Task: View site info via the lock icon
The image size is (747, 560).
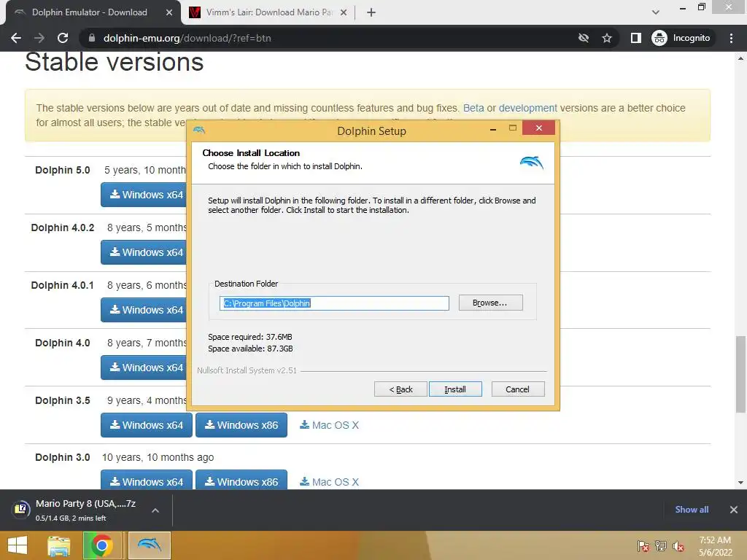Action: pos(91,38)
